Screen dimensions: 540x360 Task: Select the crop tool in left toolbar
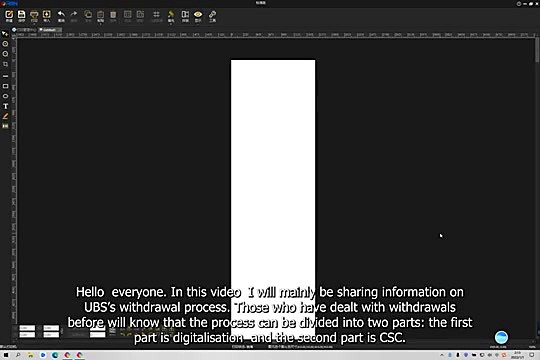click(x=5, y=64)
